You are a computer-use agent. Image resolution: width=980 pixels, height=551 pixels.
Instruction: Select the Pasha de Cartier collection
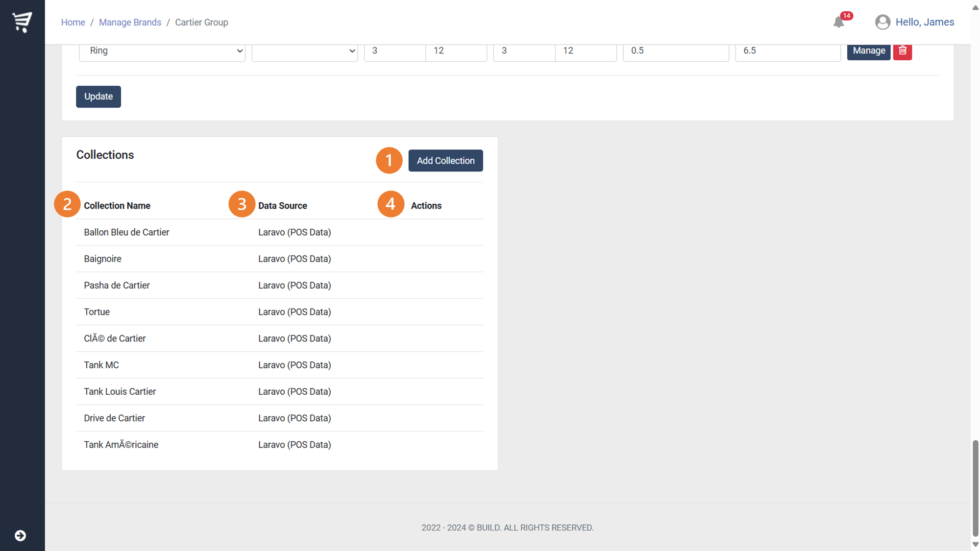pyautogui.click(x=117, y=285)
